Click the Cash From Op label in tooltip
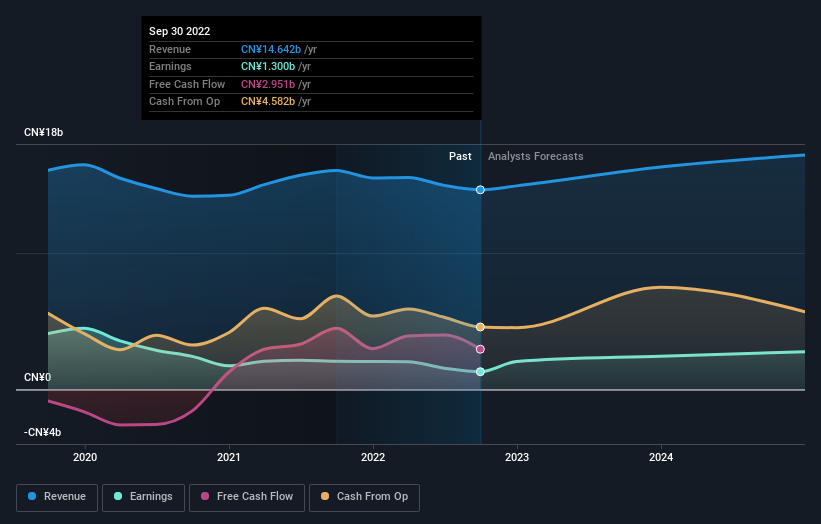Image resolution: width=821 pixels, height=524 pixels. [184, 102]
